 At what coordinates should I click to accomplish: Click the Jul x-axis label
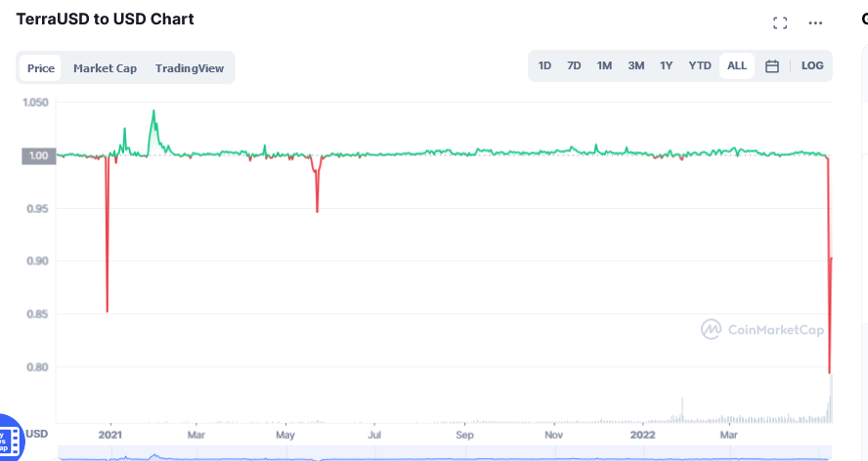point(374,435)
